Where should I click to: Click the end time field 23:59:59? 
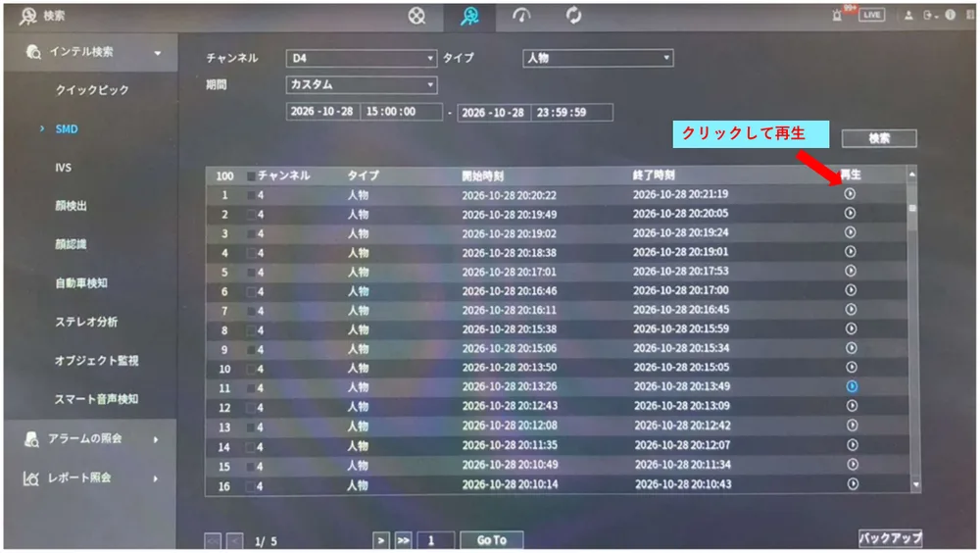571,113
